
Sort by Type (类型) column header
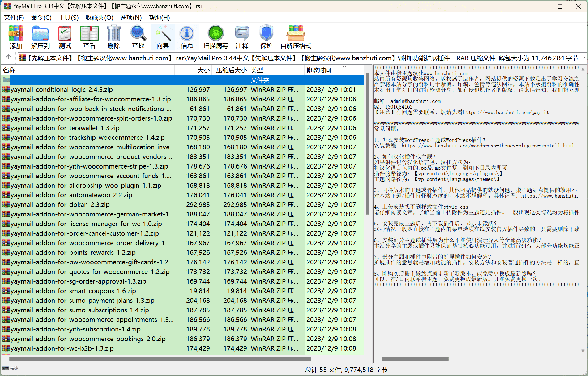point(277,70)
